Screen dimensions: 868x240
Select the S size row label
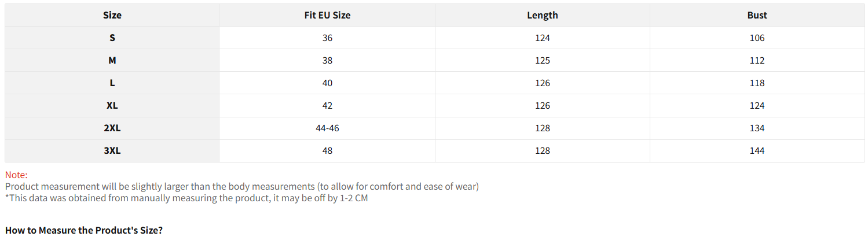click(112, 38)
